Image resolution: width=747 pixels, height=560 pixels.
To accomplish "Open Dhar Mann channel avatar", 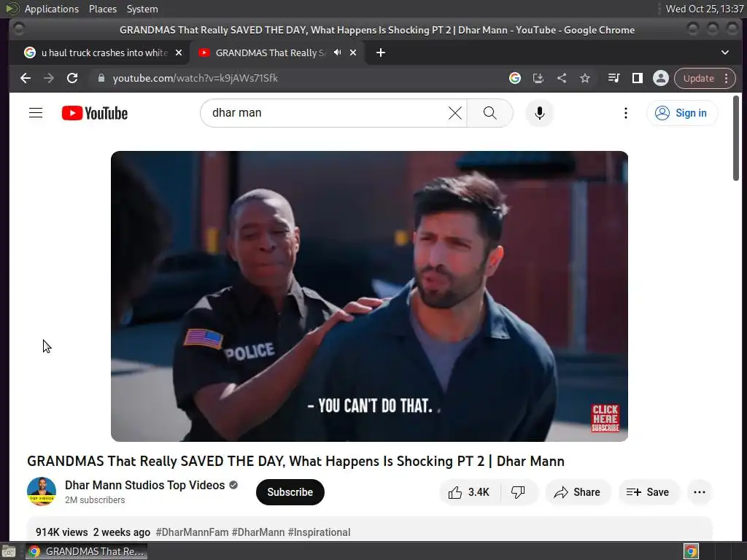I will pos(42,491).
